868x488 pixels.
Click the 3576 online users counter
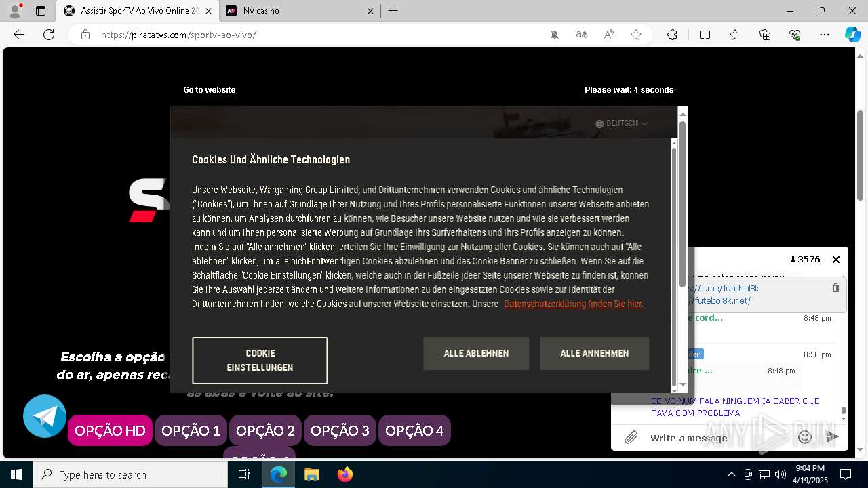pyautogui.click(x=806, y=260)
